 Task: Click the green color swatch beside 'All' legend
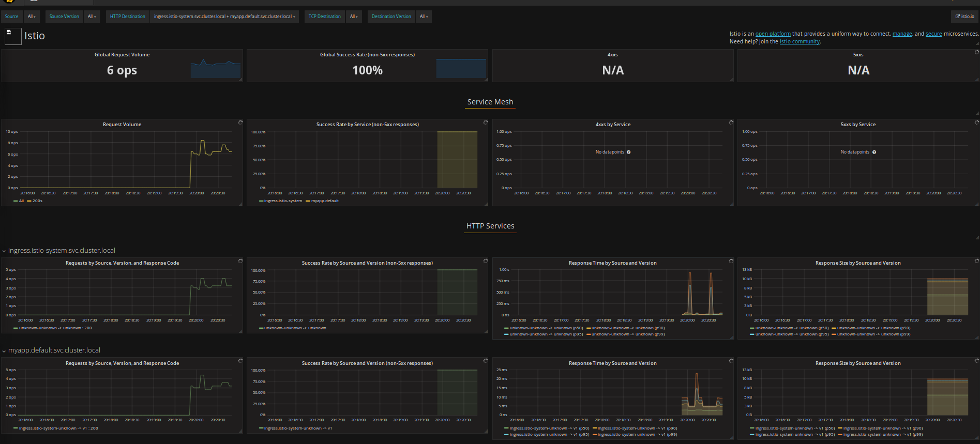coord(16,201)
